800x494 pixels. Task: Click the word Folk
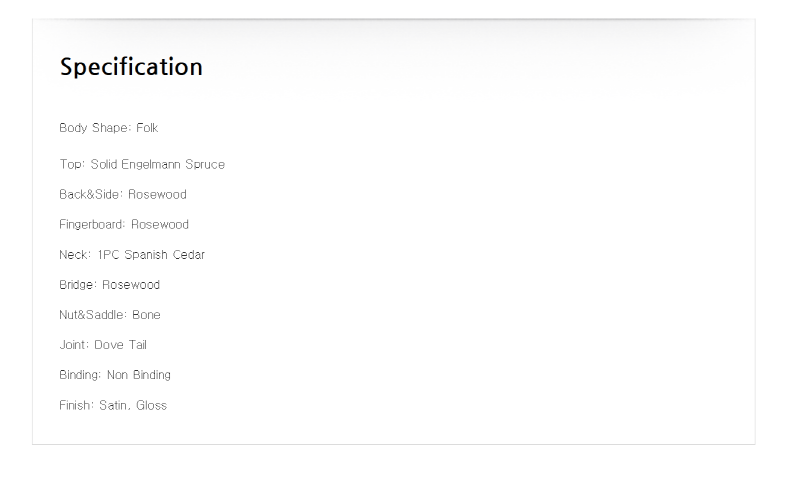point(147,128)
